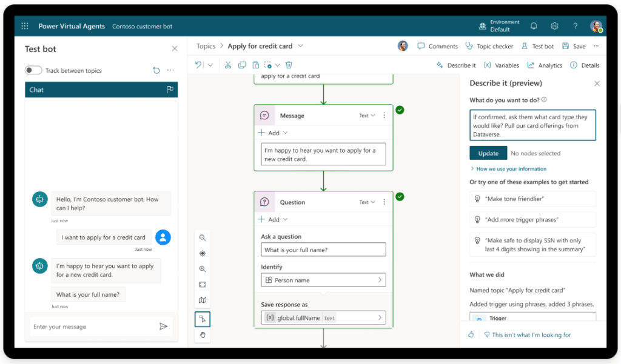
Task: Open the global.fullName variable selector
Action: click(x=323, y=318)
